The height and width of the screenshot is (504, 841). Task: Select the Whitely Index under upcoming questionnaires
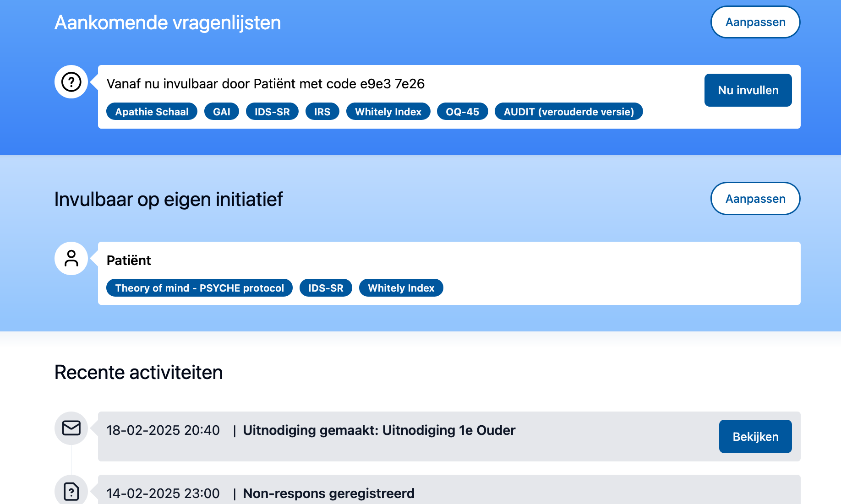point(388,111)
